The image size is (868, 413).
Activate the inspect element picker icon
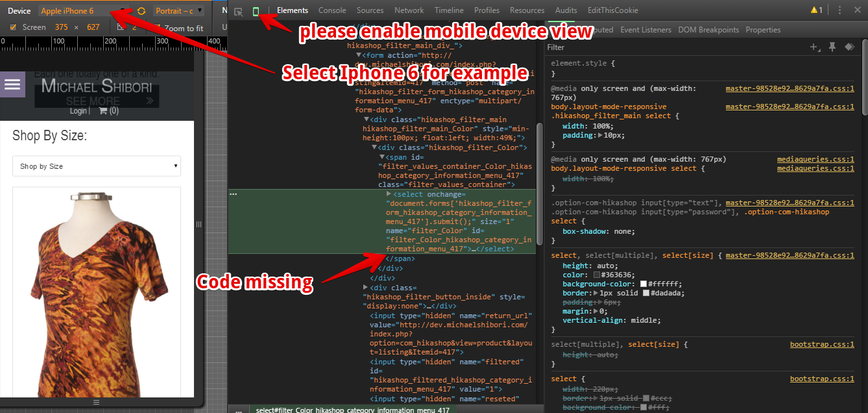tap(239, 11)
